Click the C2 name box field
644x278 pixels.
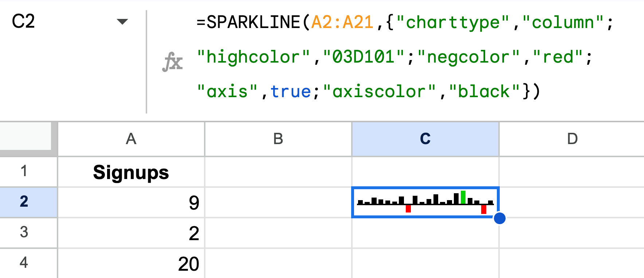tap(55, 22)
